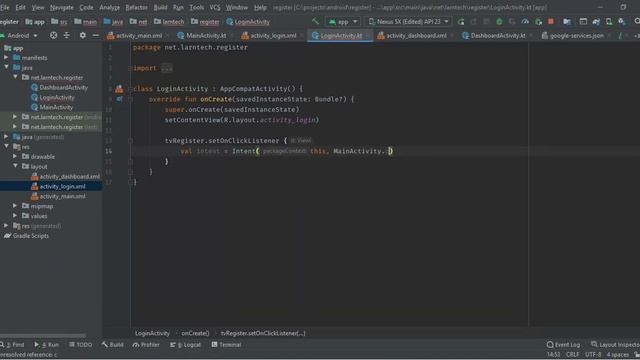Open the Profiler tool window
This screenshot has width=640, height=360.
[x=146, y=345]
